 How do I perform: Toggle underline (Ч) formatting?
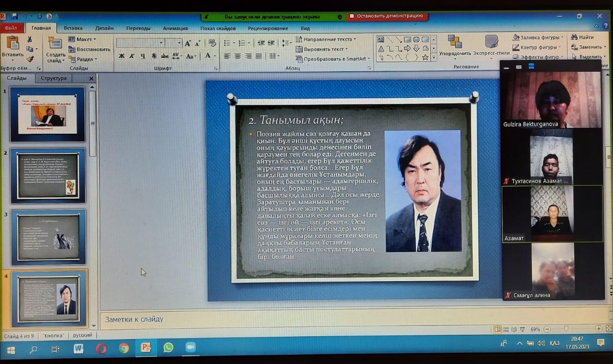point(143,56)
